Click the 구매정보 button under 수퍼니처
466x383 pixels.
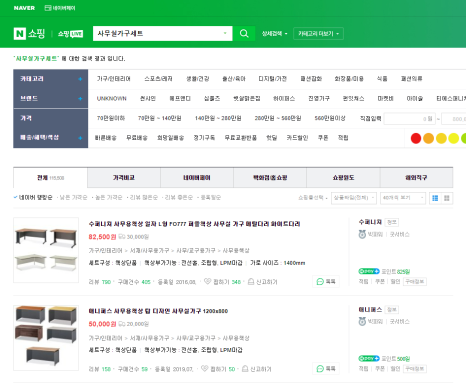tap(415, 281)
